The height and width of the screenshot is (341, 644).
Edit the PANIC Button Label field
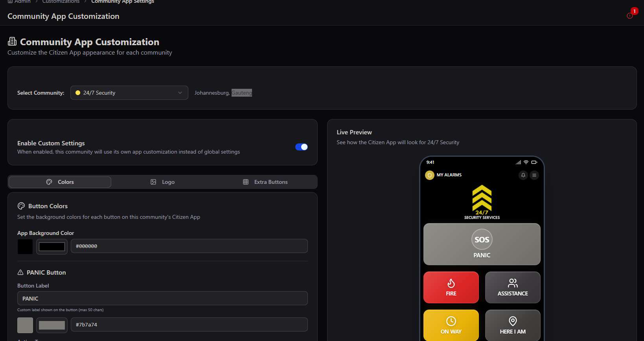click(162, 298)
